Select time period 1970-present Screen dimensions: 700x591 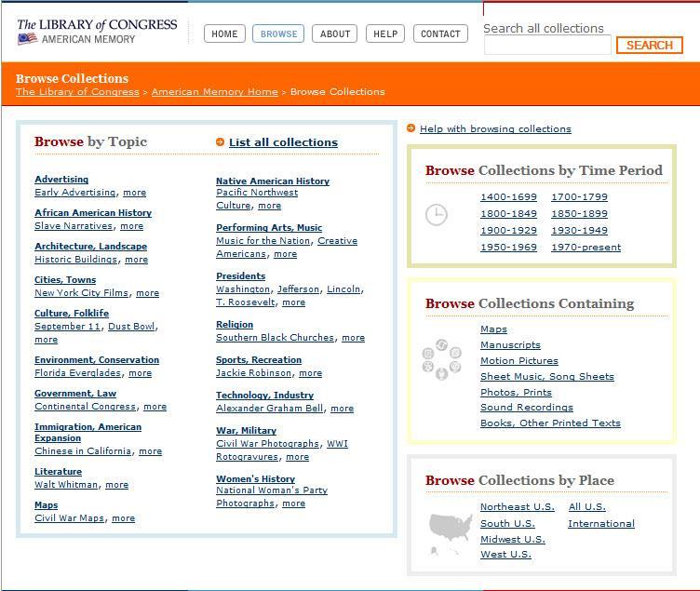click(x=586, y=248)
